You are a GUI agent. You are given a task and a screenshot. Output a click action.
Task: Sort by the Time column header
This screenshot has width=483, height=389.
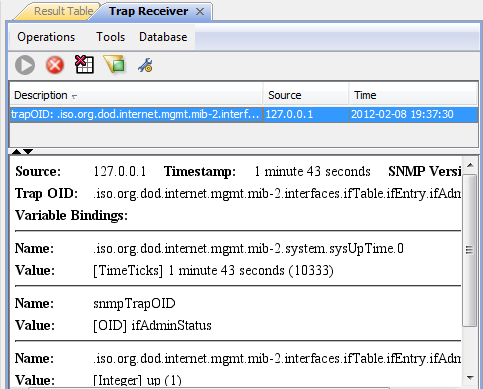tap(413, 95)
